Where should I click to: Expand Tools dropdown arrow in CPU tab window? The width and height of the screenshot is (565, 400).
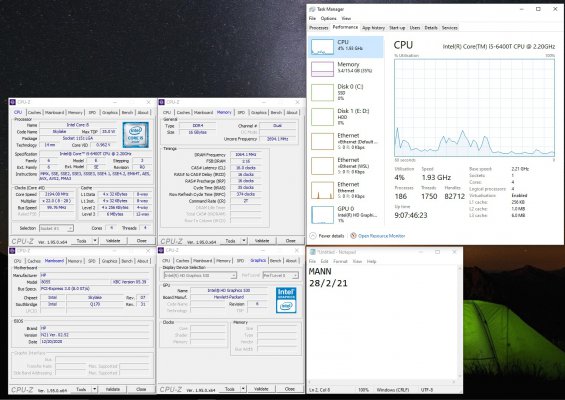point(95,240)
